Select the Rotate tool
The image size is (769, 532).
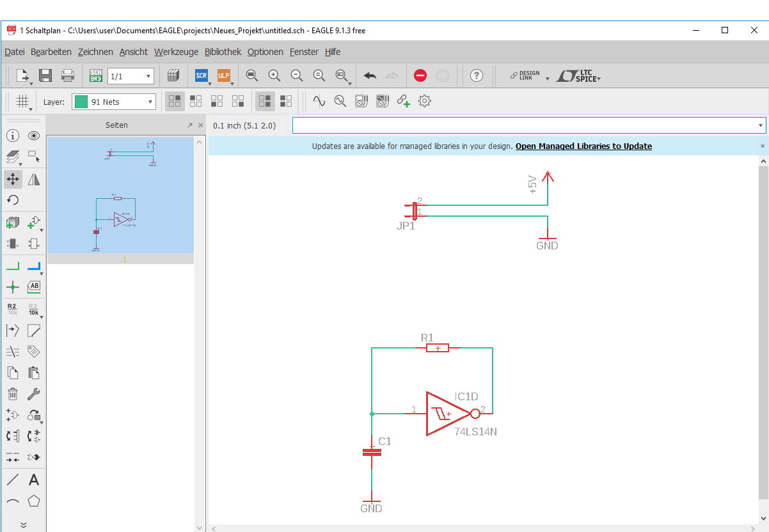13,200
